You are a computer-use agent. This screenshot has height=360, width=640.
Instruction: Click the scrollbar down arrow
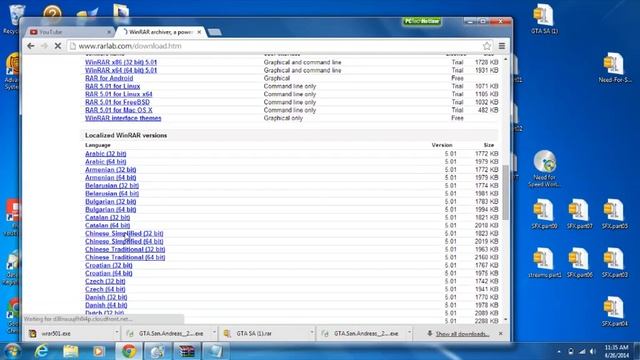point(505,320)
